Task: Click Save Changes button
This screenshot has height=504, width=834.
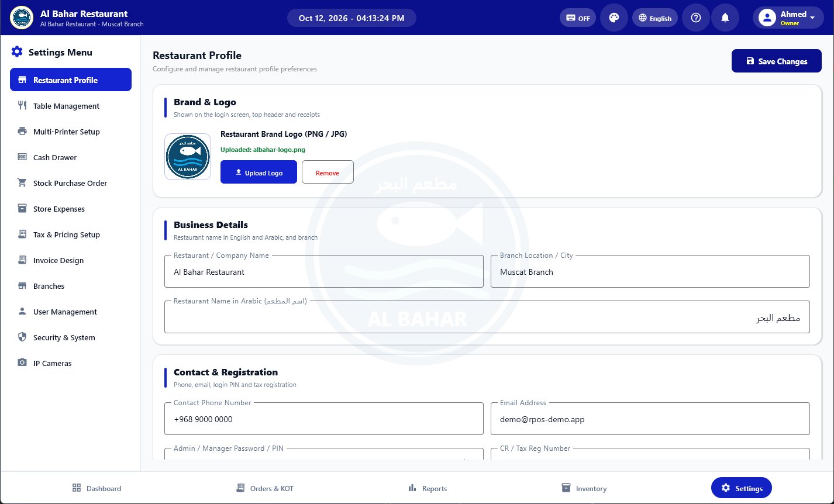Action: click(x=777, y=61)
